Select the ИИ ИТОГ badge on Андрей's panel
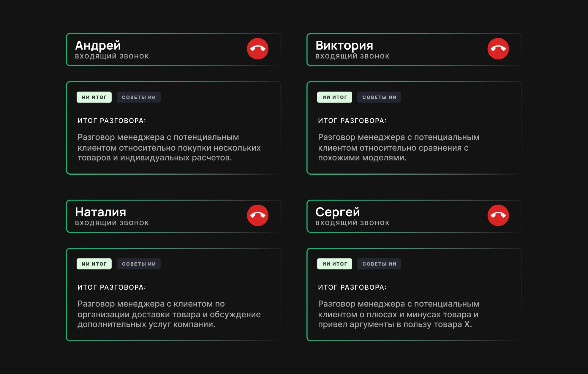 click(94, 97)
